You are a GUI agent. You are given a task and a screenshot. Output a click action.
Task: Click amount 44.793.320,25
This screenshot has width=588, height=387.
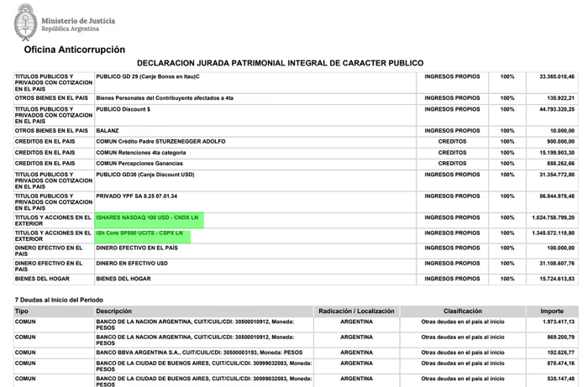point(557,109)
